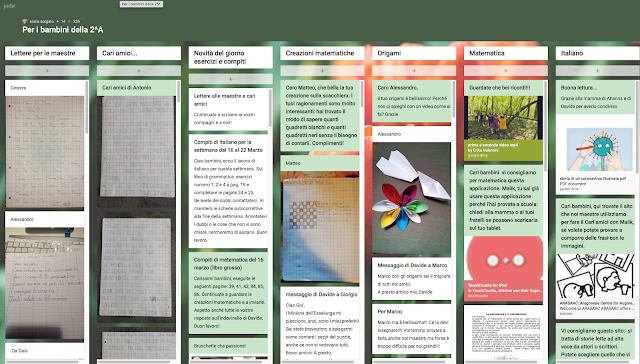The width and height of the screenshot is (640, 364).
Task: Open the post Compiti di italiano per la settimana
Action: click(228, 191)
